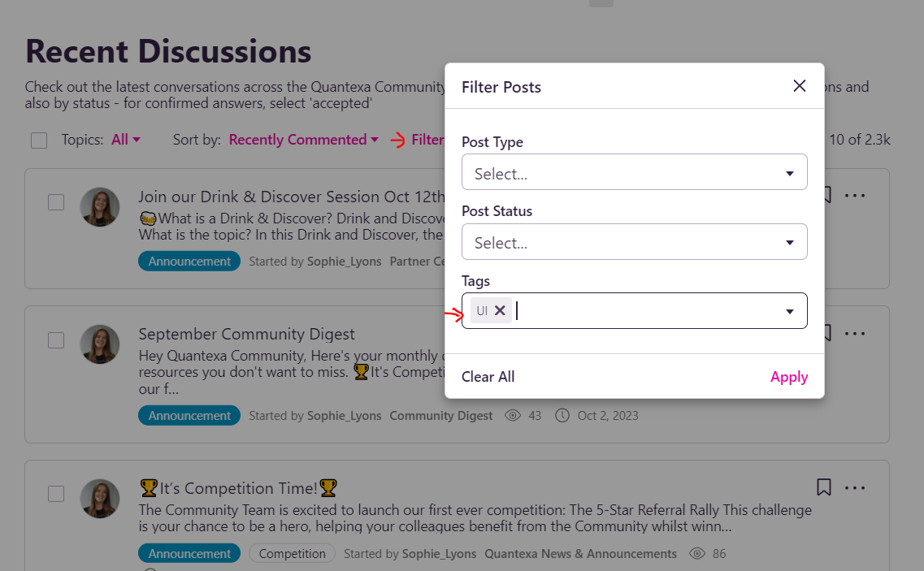The image size is (924, 571).
Task: Open the Filter link behind the dialog
Action: click(x=427, y=140)
